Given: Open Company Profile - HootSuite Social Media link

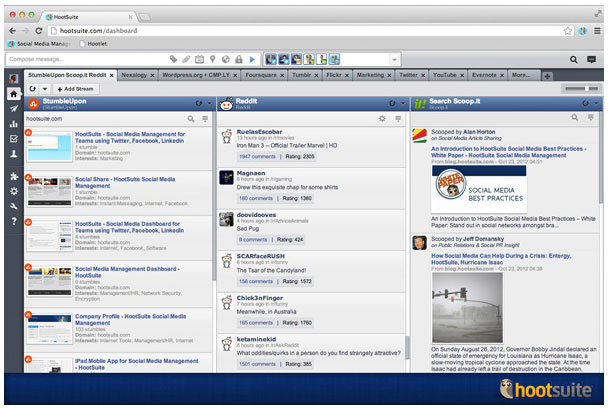Looking at the screenshot, I should click(x=130, y=320).
